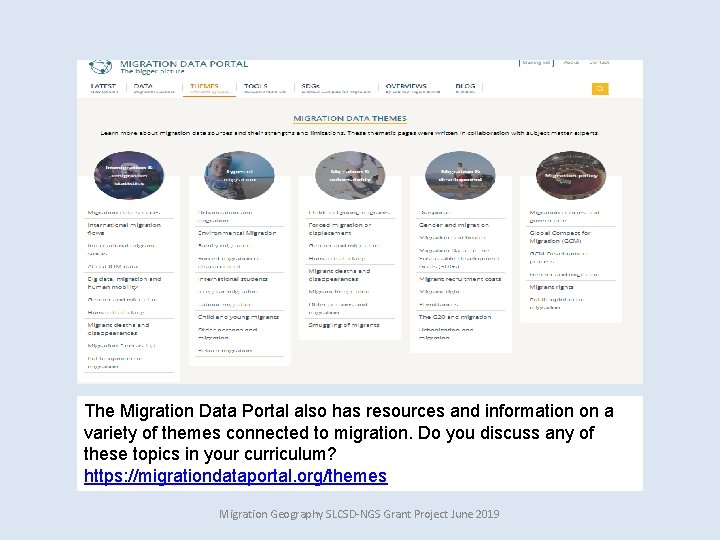This screenshot has height=540, width=720.
Task: Open the DATA navigation tab
Action: click(x=154, y=88)
